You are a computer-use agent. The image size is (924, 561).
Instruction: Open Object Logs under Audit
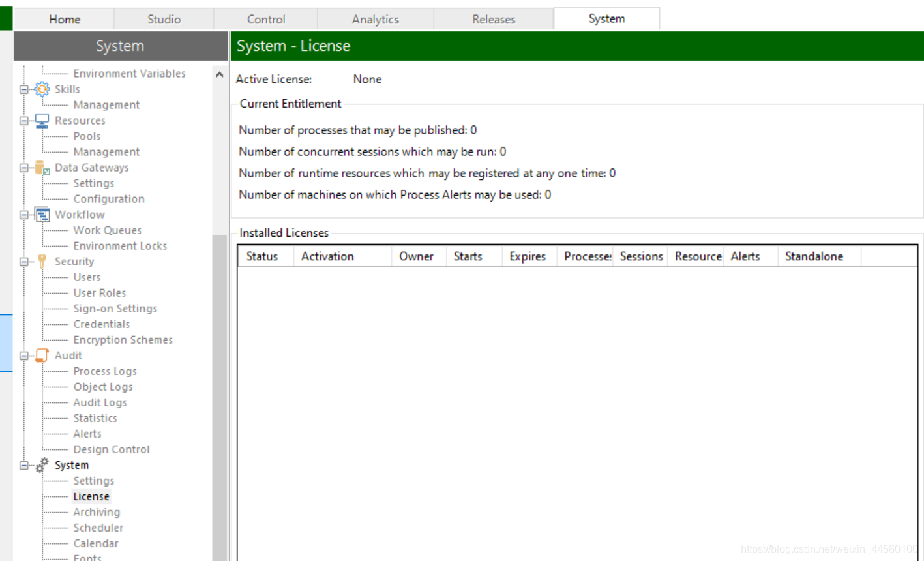(x=102, y=387)
